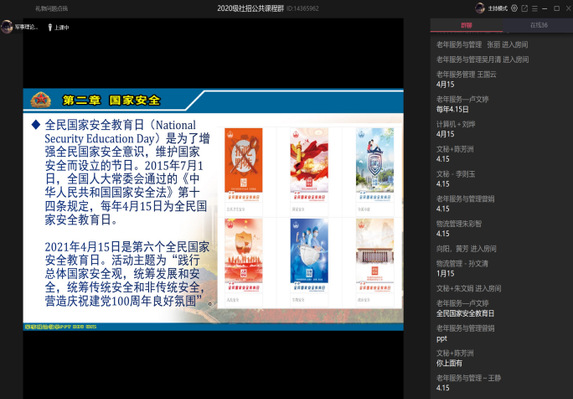Click 主持模式 host mode label
The width and height of the screenshot is (573, 399).
pos(497,8)
